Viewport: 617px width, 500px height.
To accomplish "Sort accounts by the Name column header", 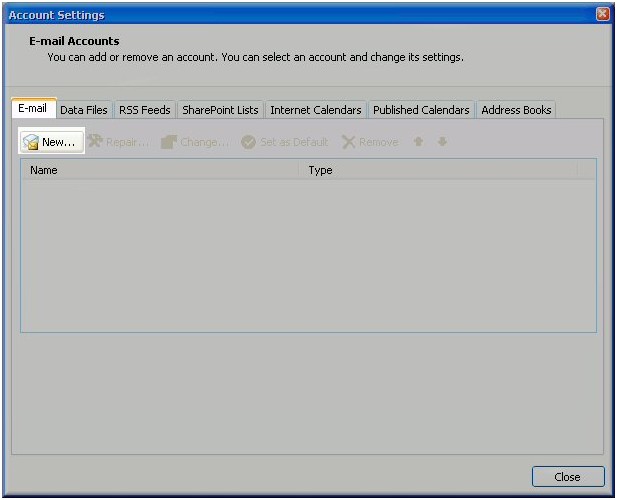I will (160, 170).
